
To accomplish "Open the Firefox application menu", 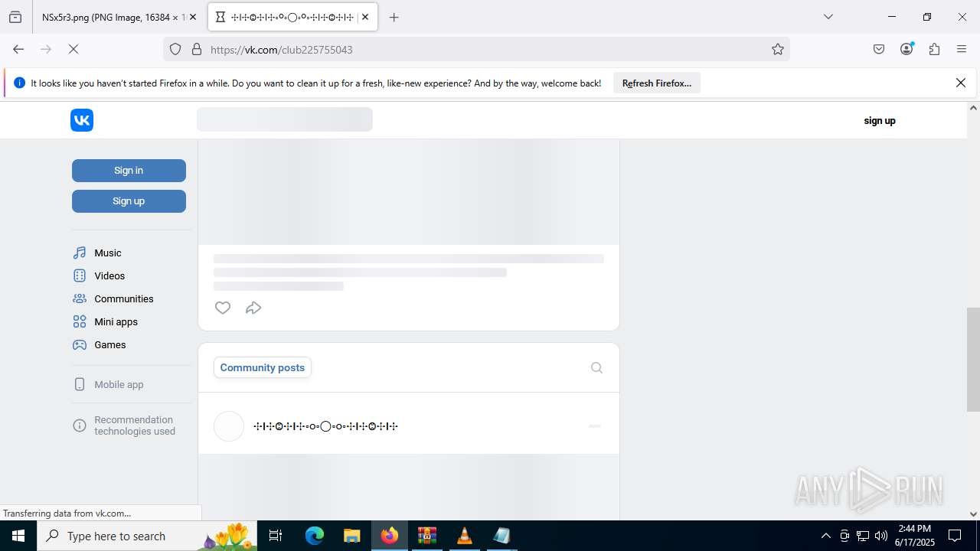I will pyautogui.click(x=962, y=49).
